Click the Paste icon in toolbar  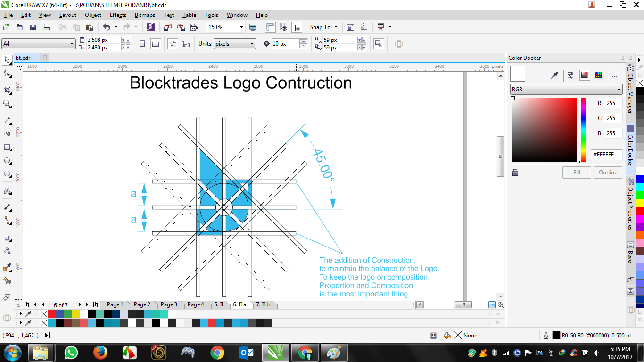(89, 27)
